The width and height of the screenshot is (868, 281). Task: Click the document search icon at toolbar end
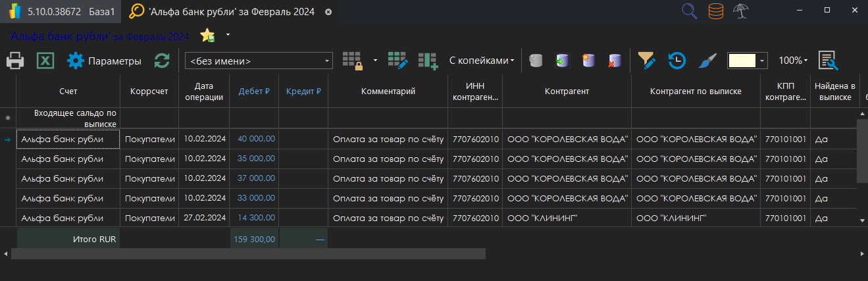[828, 61]
